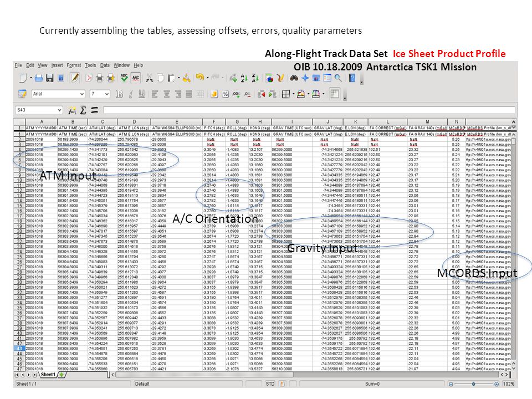The height and width of the screenshot is (399, 532).
Task: Decrease cell indent
Action: (x=261, y=94)
